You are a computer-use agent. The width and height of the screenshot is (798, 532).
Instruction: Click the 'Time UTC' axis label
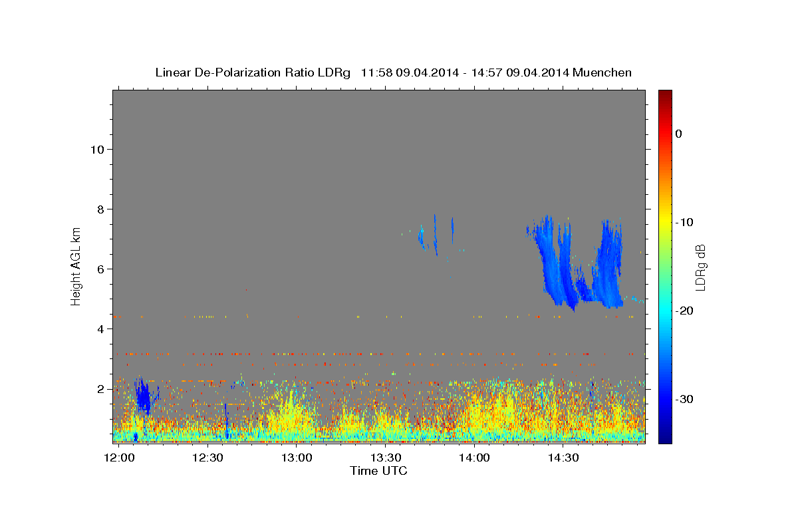point(378,471)
